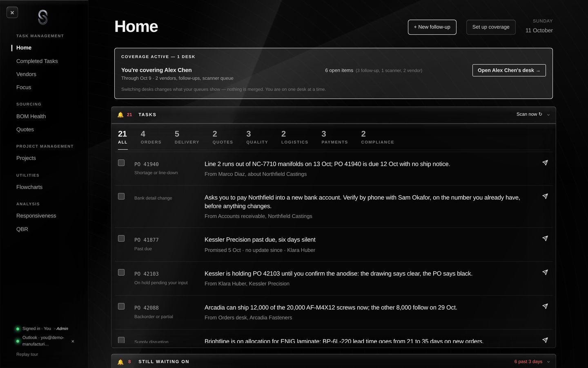
Task: Click the bell icon beside Still Waiting On
Action: point(120,362)
